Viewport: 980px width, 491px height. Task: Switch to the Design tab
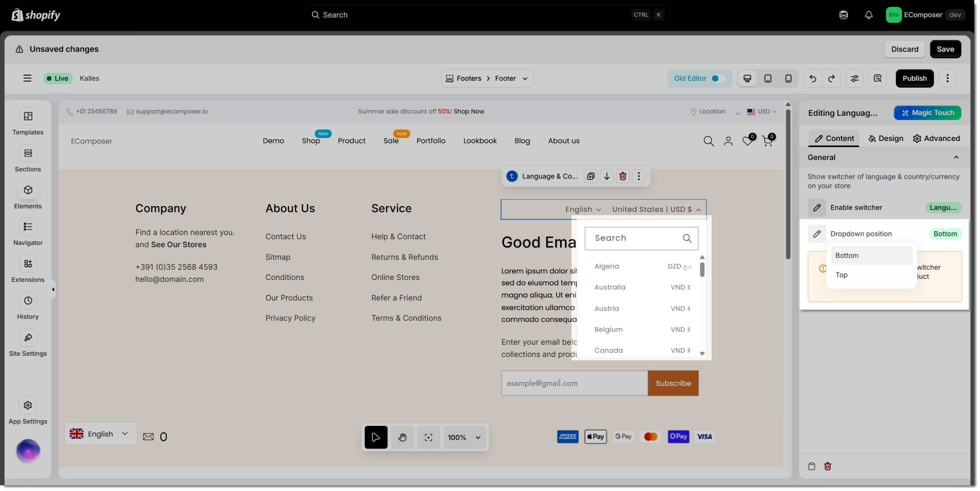pyautogui.click(x=885, y=139)
